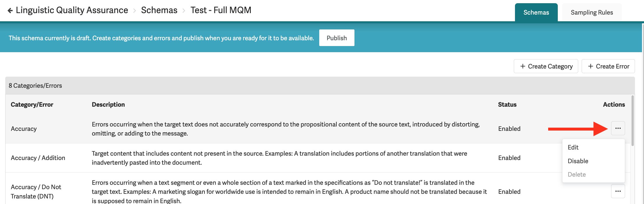The image size is (644, 204).
Task: Go to Schemas breadcrumb link
Action: (159, 10)
